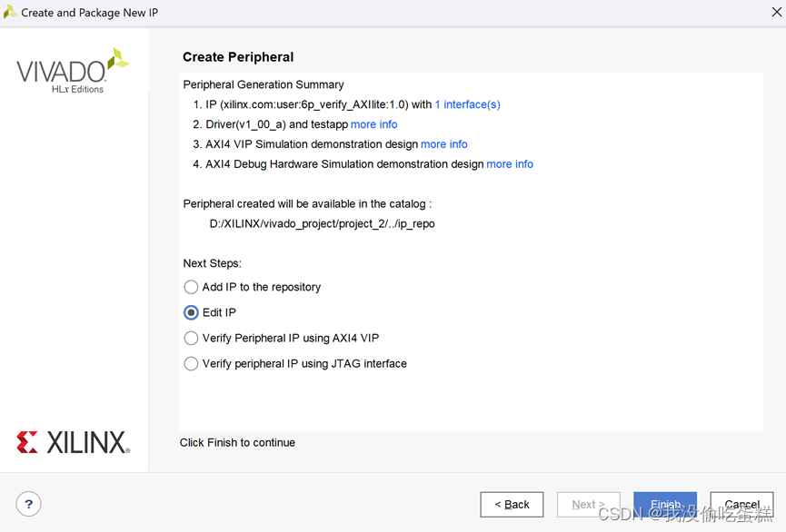
Task: Choose the Edit IP radio button
Action: tap(191, 312)
